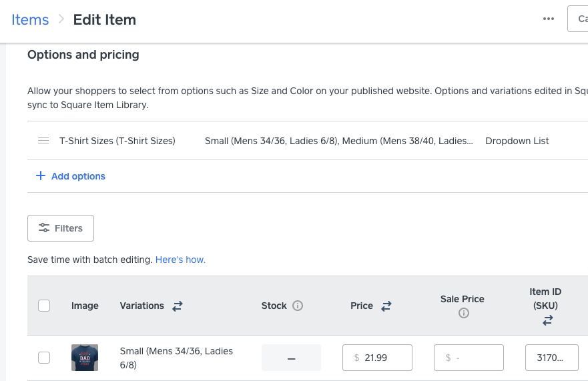Open the "Here's how." batch editing link

180,260
